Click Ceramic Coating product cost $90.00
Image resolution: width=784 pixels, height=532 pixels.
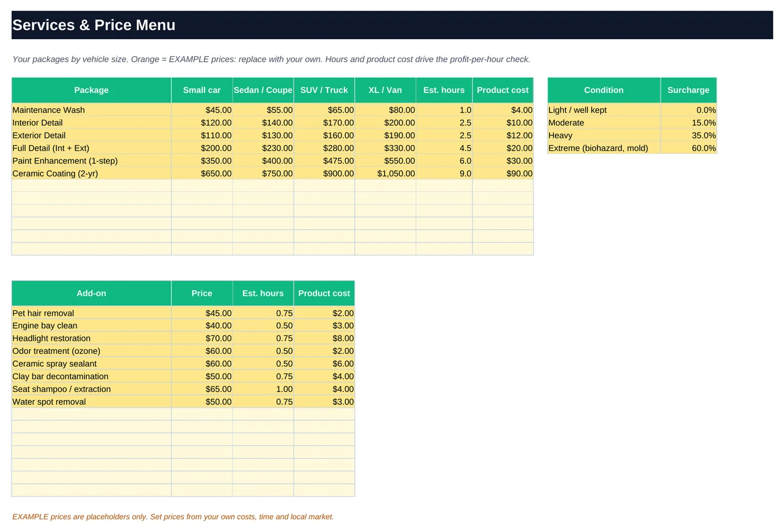point(503,174)
